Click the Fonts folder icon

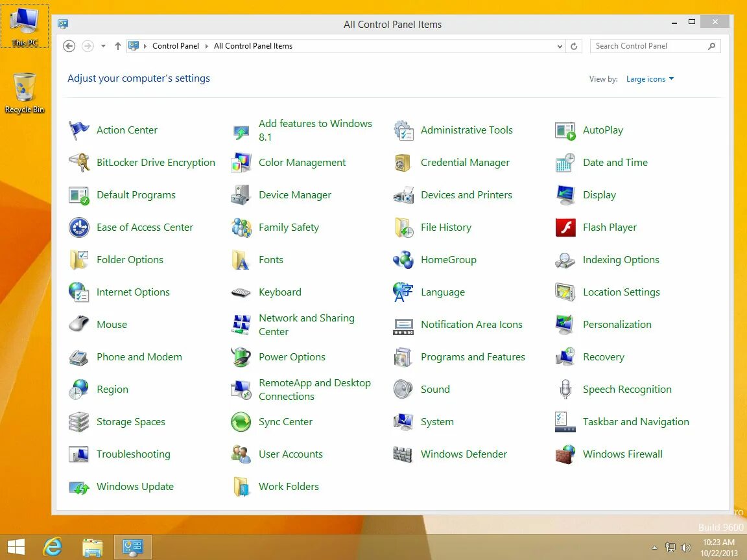[241, 259]
